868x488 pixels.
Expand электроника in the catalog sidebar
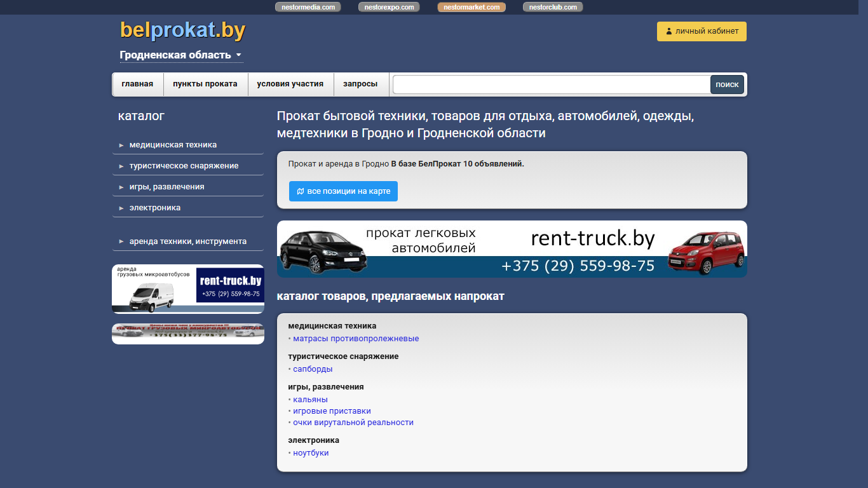187,208
